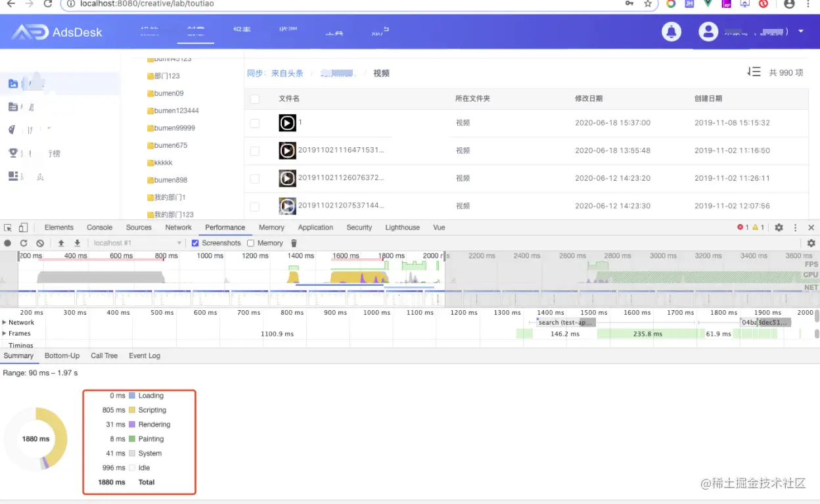Select folder kkkkk
Screen dimensions: 820x504
point(164,162)
